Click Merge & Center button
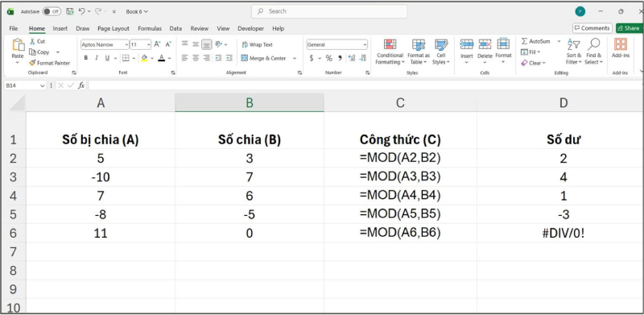The width and height of the screenshot is (644, 315). pos(263,58)
